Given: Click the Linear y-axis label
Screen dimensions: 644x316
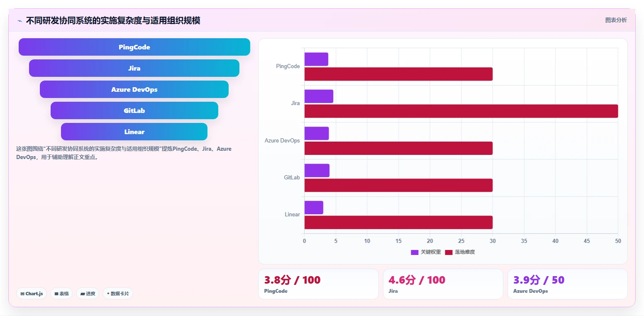Looking at the screenshot, I should (x=292, y=215).
